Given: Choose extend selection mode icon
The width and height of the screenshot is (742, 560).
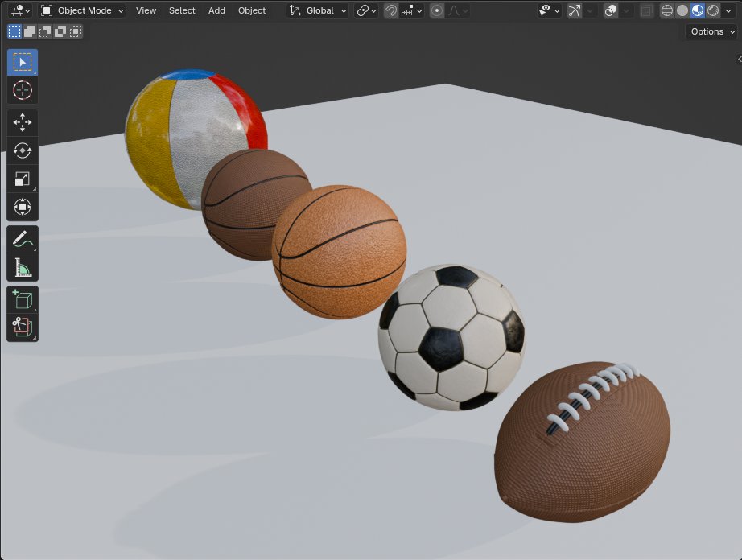Looking at the screenshot, I should [30, 31].
